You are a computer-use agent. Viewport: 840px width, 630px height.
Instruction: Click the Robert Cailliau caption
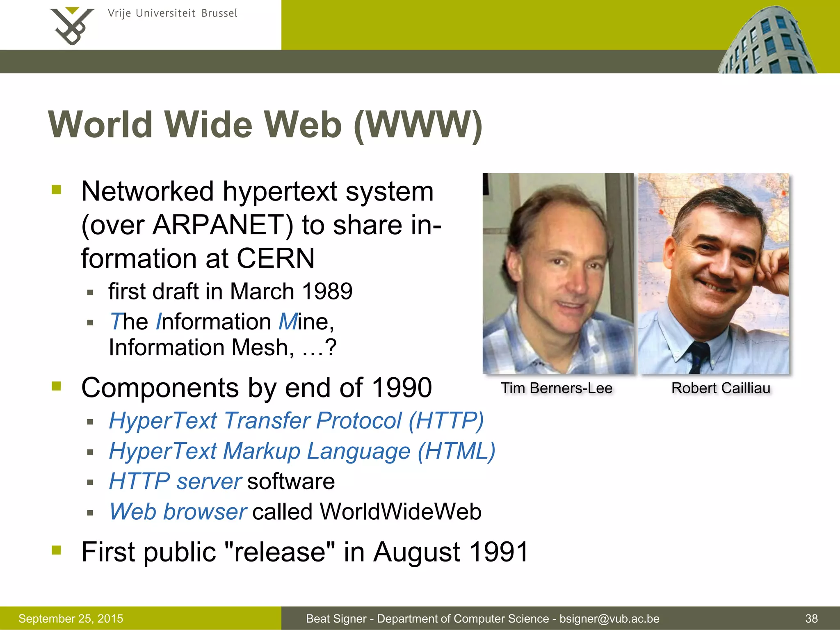point(721,388)
